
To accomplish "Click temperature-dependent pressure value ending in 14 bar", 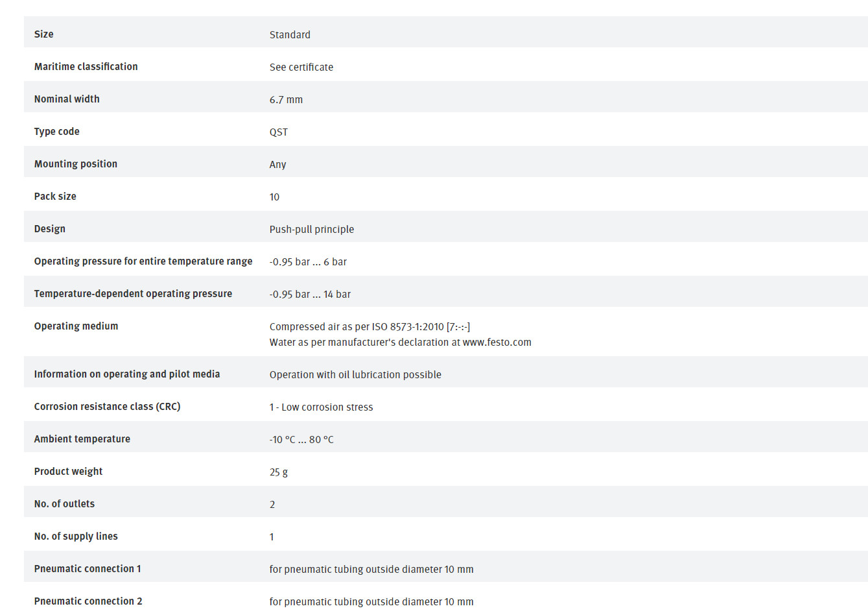I will (310, 295).
